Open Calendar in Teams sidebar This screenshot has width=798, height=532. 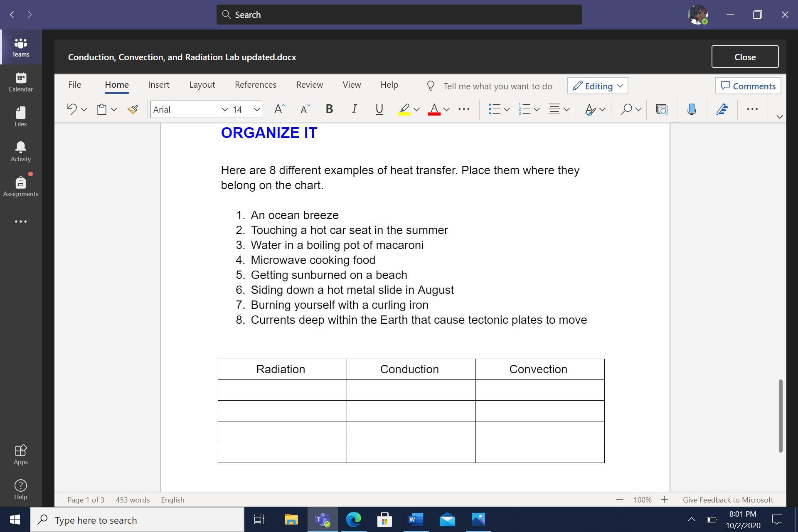(x=20, y=82)
